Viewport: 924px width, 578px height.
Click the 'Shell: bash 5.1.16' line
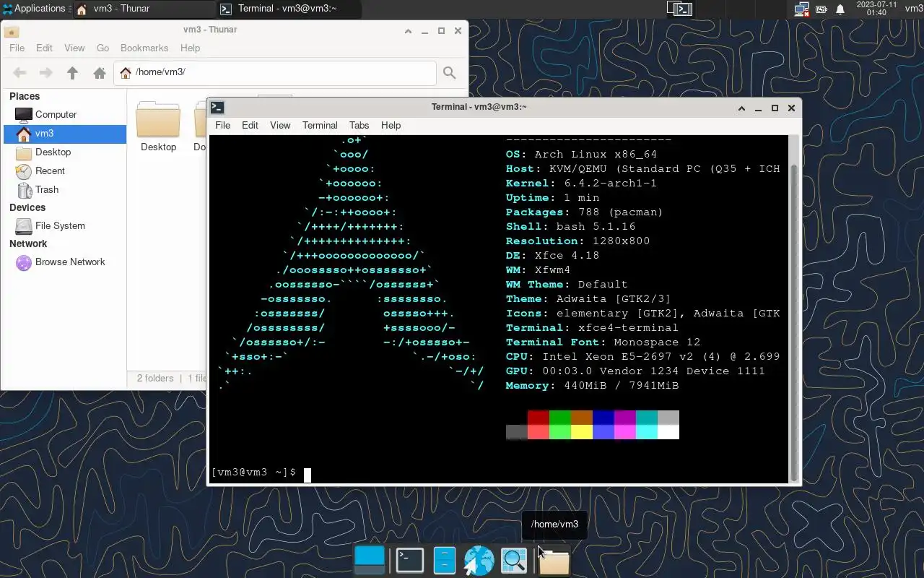click(570, 227)
